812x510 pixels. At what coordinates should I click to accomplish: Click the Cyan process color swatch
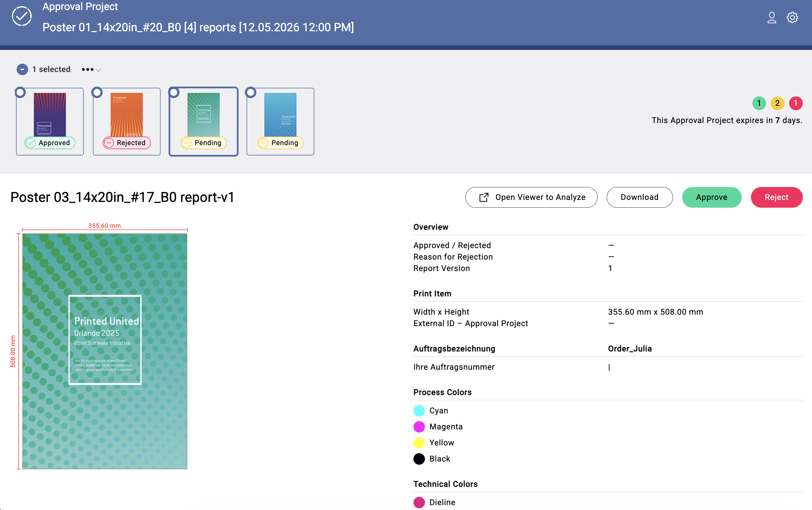419,410
